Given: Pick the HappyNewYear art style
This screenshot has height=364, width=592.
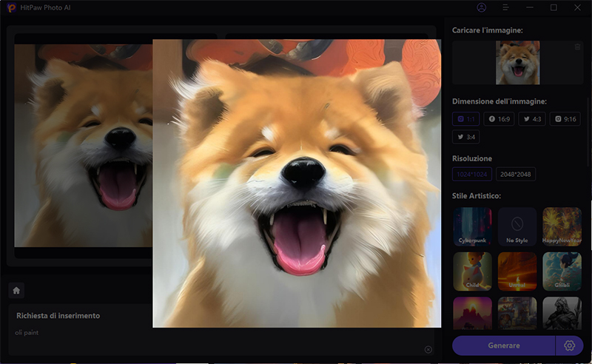Looking at the screenshot, I should click(562, 226).
